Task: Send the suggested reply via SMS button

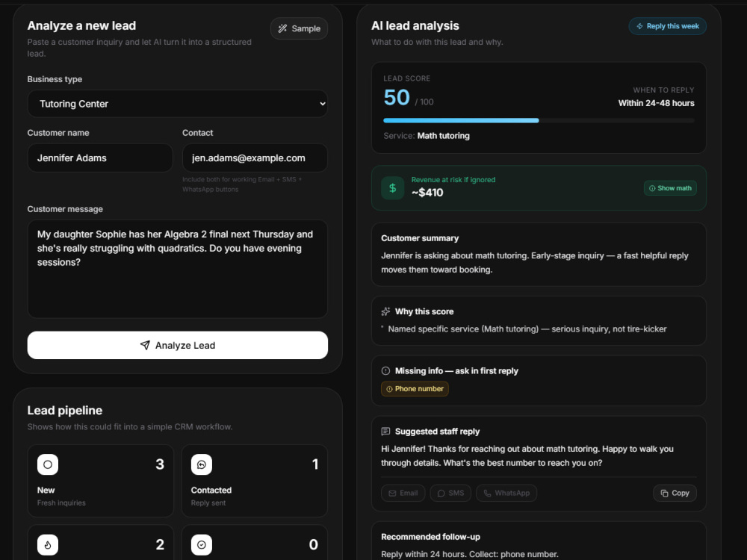Action: tap(450, 494)
